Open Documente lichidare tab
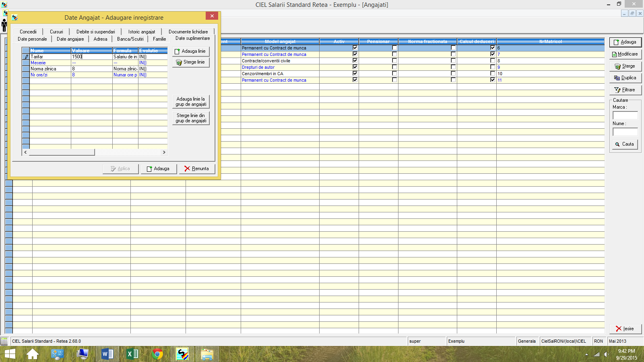This screenshot has width=644, height=362. click(x=188, y=32)
